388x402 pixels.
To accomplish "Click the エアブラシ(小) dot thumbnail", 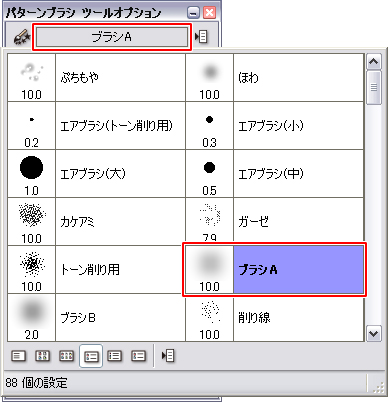I will click(x=210, y=119).
